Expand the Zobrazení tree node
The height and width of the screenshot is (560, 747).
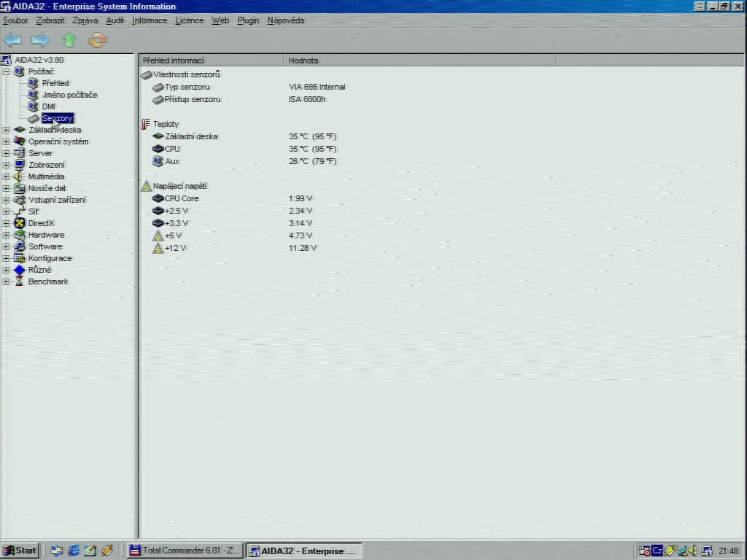click(6, 165)
